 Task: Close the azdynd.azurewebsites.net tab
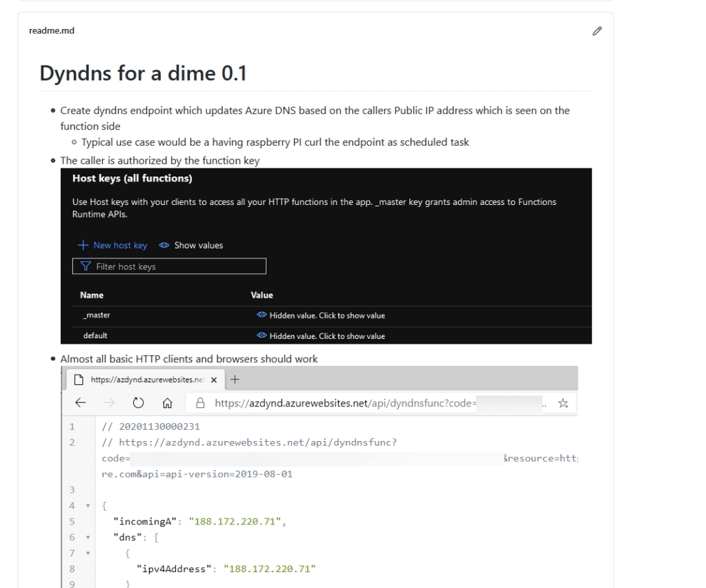(x=214, y=380)
